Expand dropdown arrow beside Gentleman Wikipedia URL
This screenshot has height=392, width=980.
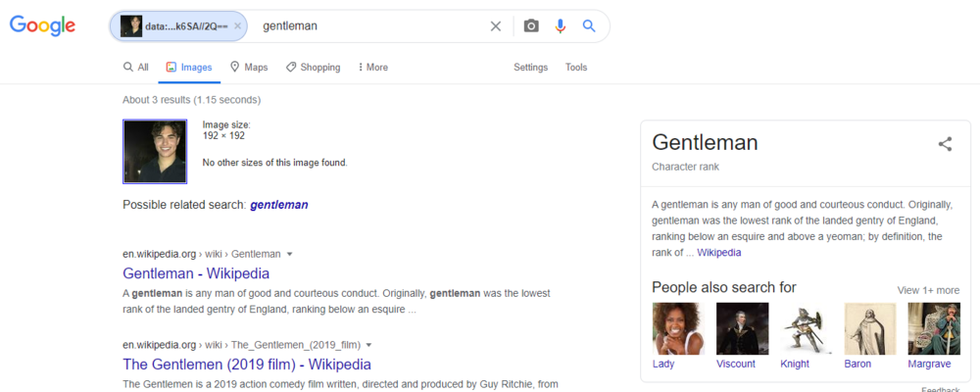pos(290,254)
